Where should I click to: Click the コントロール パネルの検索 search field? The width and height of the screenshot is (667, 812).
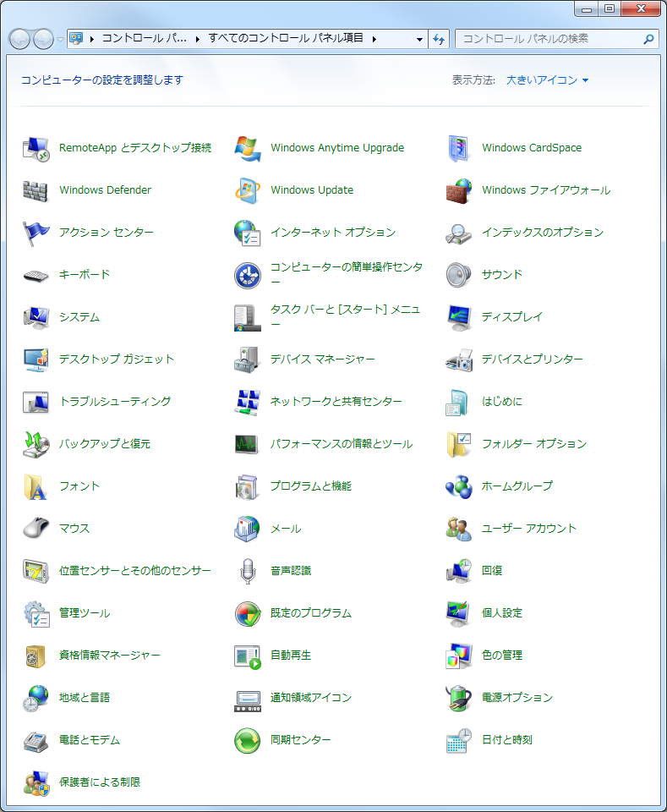tap(549, 39)
